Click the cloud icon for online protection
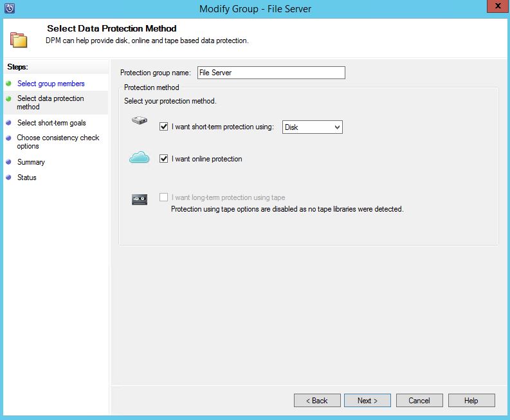The height and width of the screenshot is (420, 510). [140, 158]
